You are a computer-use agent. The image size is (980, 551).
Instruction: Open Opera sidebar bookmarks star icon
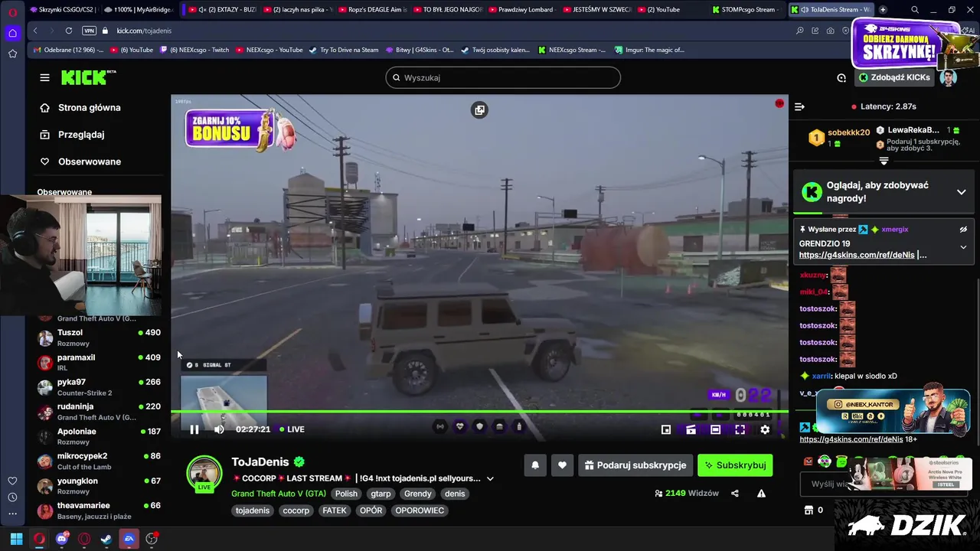pos(12,54)
